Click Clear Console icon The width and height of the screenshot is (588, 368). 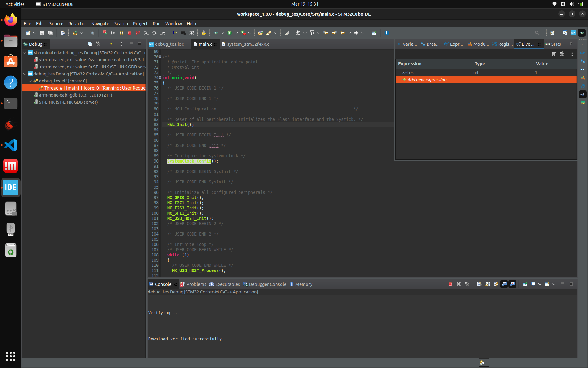coord(479,284)
